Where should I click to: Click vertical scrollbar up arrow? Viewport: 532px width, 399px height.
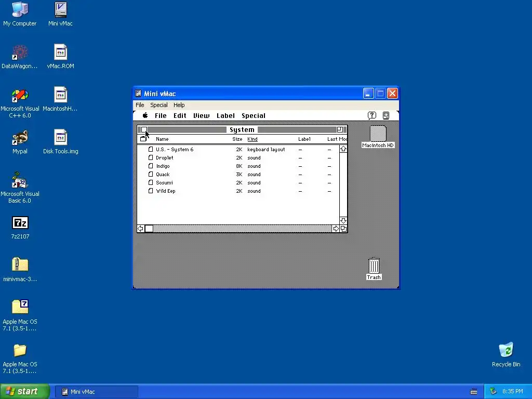(x=343, y=149)
